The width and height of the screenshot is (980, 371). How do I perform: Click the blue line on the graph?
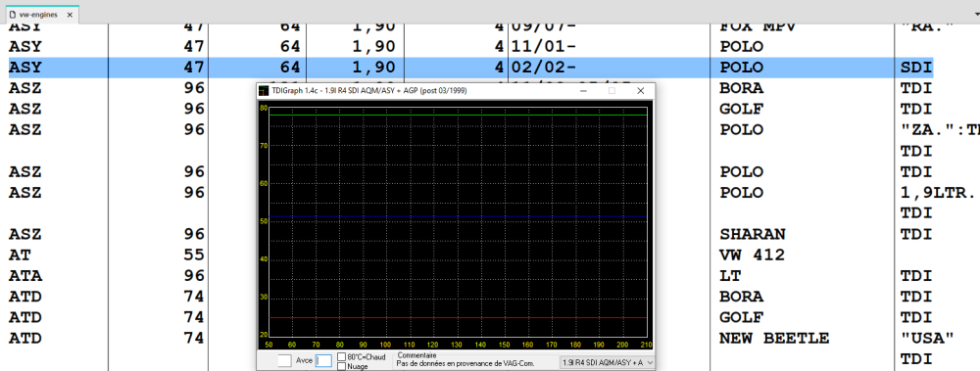[x=458, y=216]
